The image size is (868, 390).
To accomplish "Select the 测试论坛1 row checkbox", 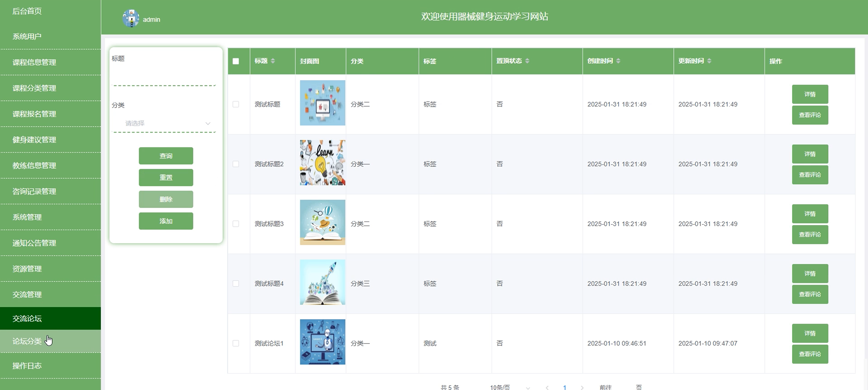I will pyautogui.click(x=236, y=343).
